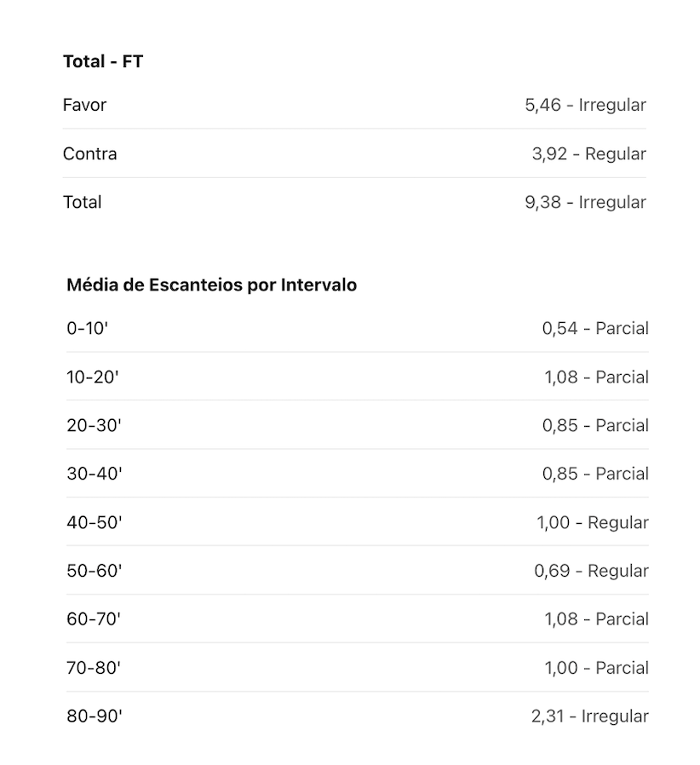The image size is (700, 765).
Task: Select the 40-50' interval label
Action: coord(95,522)
